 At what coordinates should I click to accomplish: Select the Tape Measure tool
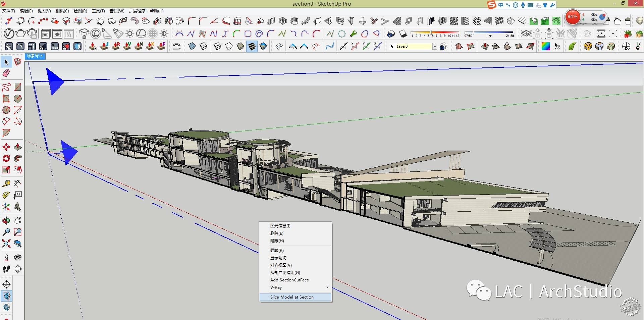(x=6, y=183)
